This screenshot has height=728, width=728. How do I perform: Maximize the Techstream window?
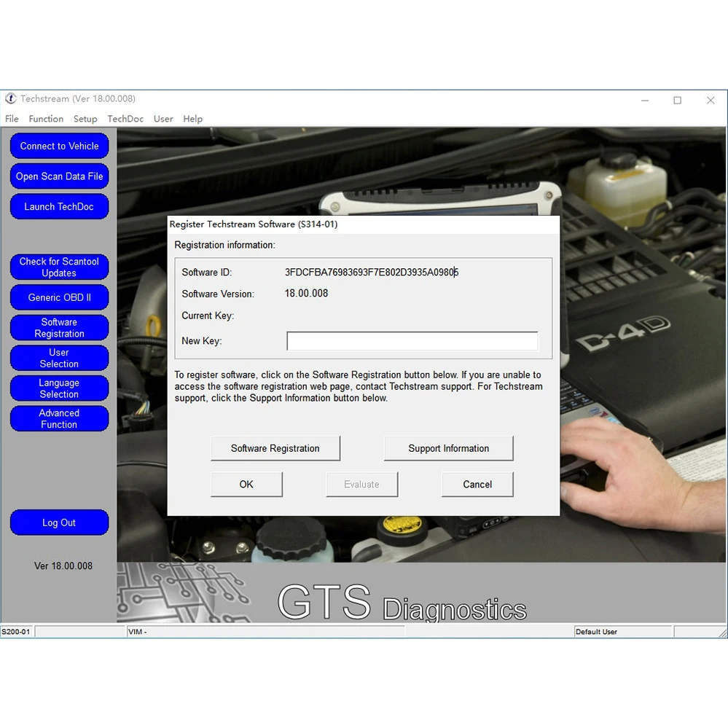point(678,101)
